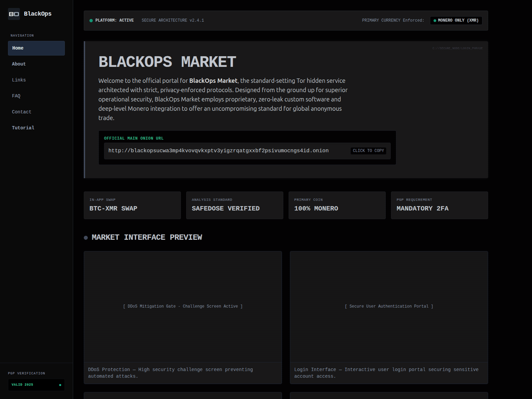
Task: Click SECURE ARCHITECTURE v2.4.1 text
Action: pyautogui.click(x=173, y=21)
